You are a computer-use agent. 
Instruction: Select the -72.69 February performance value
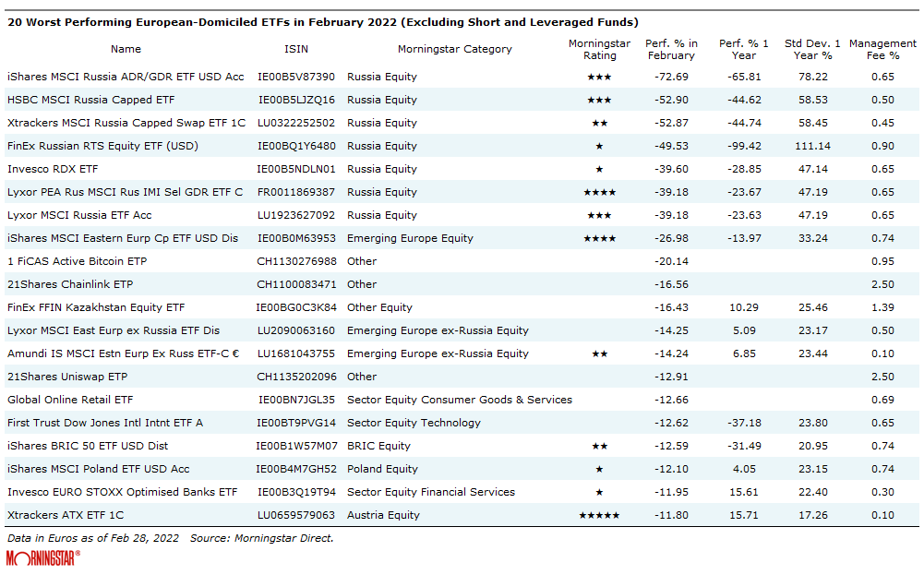[x=671, y=77]
